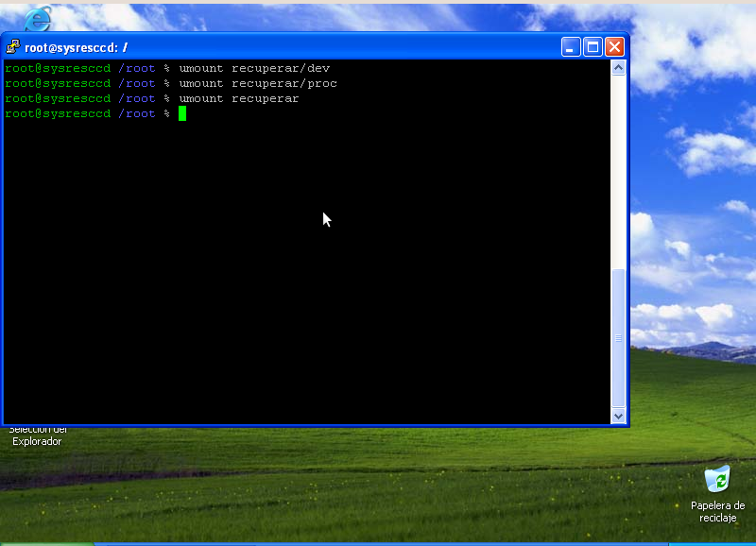Close the root@sysresccd terminal window

coord(615,47)
